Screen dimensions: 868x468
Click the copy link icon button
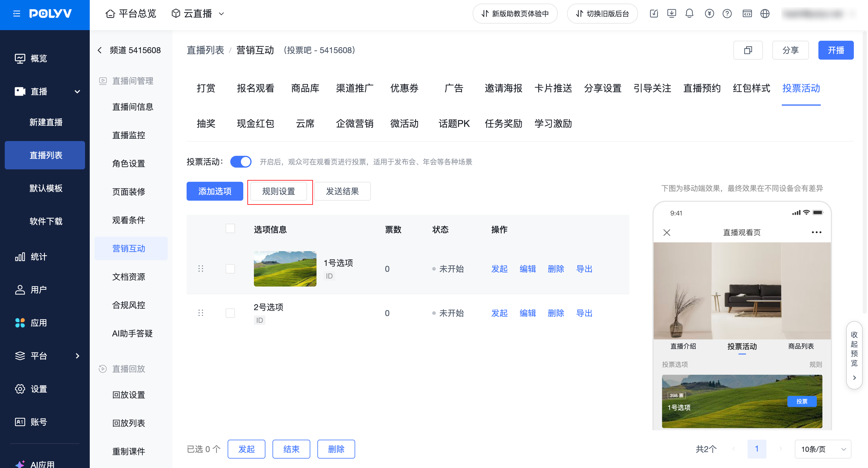748,50
